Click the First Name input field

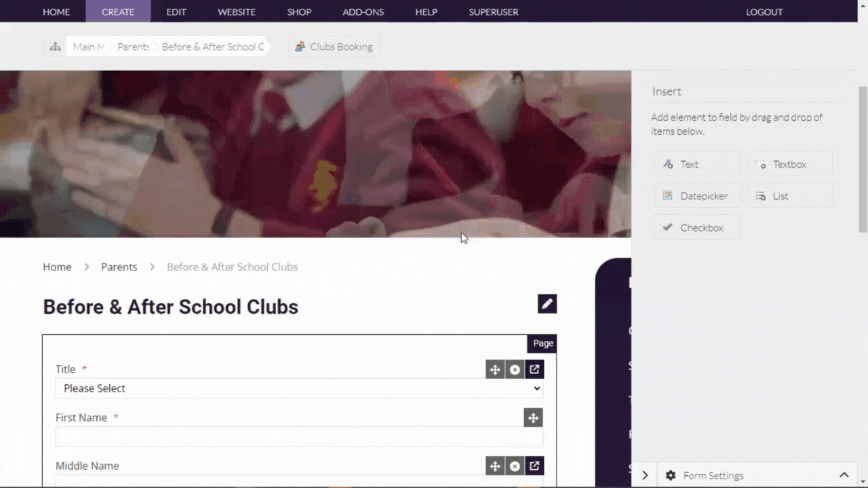pos(299,436)
